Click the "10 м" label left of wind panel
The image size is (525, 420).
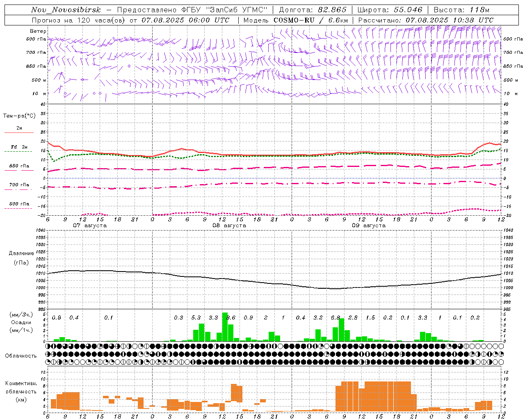click(x=39, y=94)
